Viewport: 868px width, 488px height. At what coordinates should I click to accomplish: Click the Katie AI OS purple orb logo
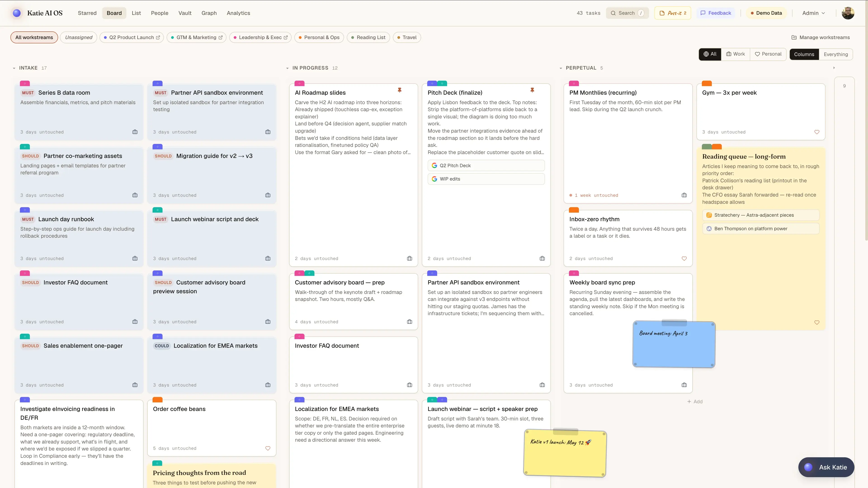coord(17,13)
